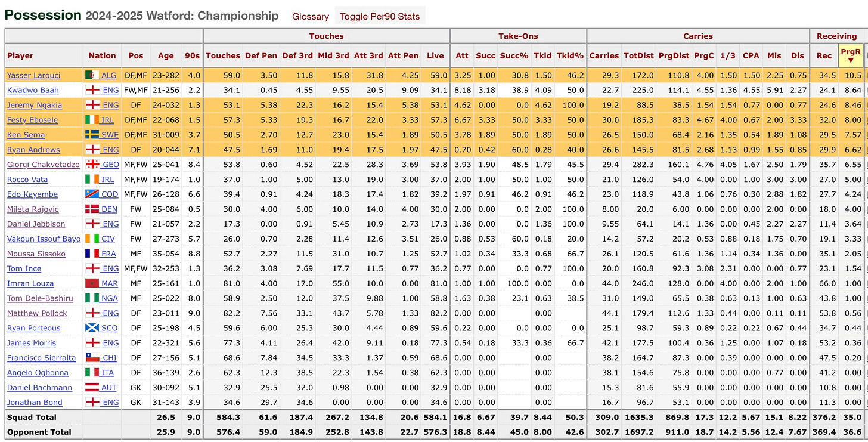This screenshot has width=868, height=442.
Task: Click Ireland flag in Rocco Vata row
Action: click(x=93, y=180)
